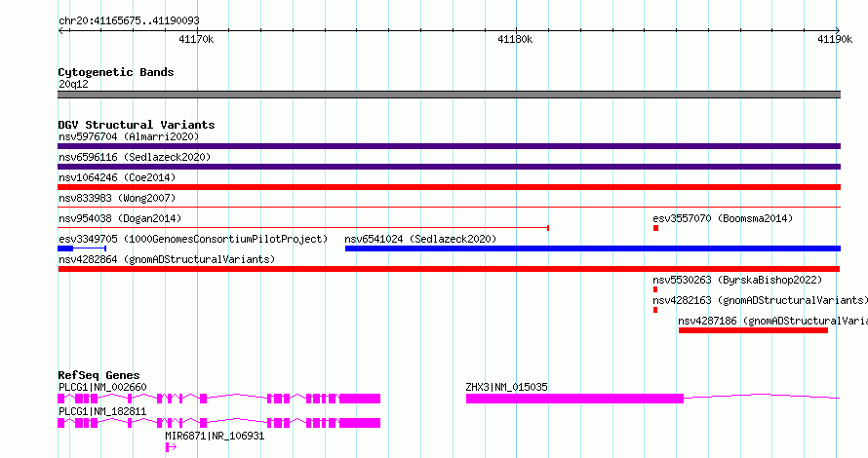The width and height of the screenshot is (868, 458).
Task: Open the PLCG1|NM_002660 gene label
Action: click(x=102, y=387)
